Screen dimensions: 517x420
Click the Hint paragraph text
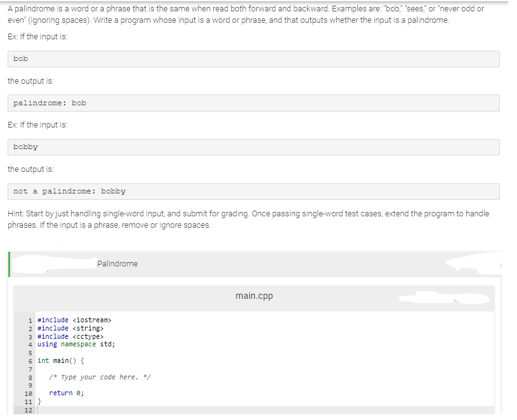(x=248, y=220)
